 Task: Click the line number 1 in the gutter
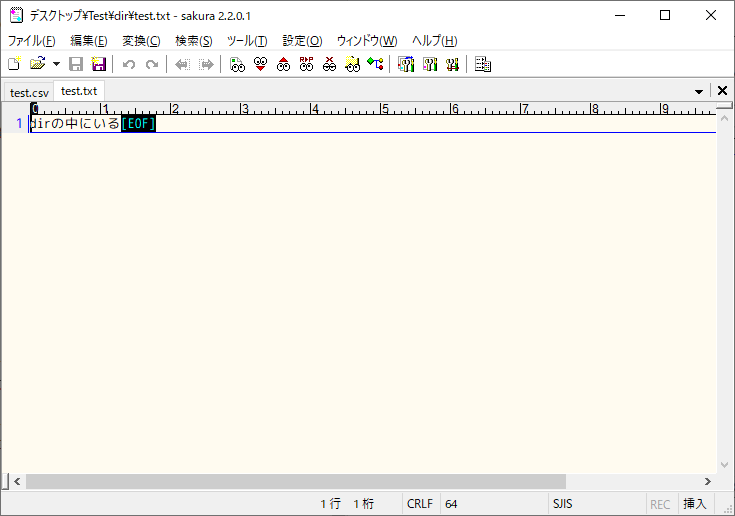click(x=19, y=124)
